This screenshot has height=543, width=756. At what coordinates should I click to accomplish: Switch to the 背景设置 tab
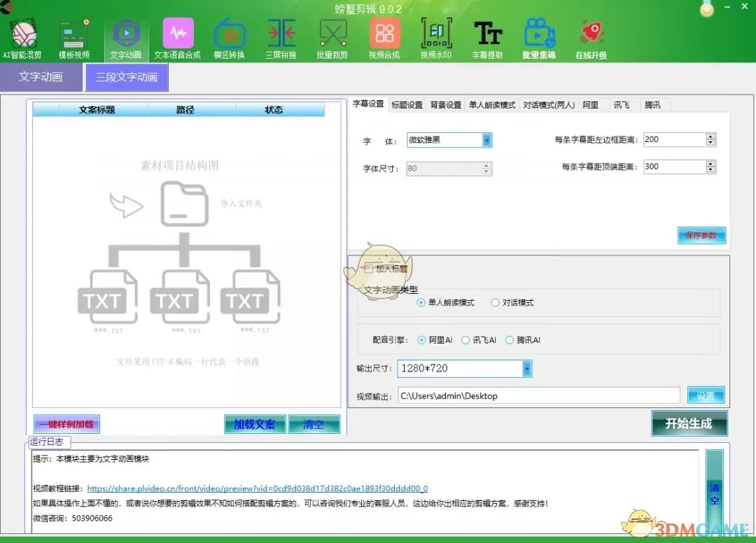445,104
